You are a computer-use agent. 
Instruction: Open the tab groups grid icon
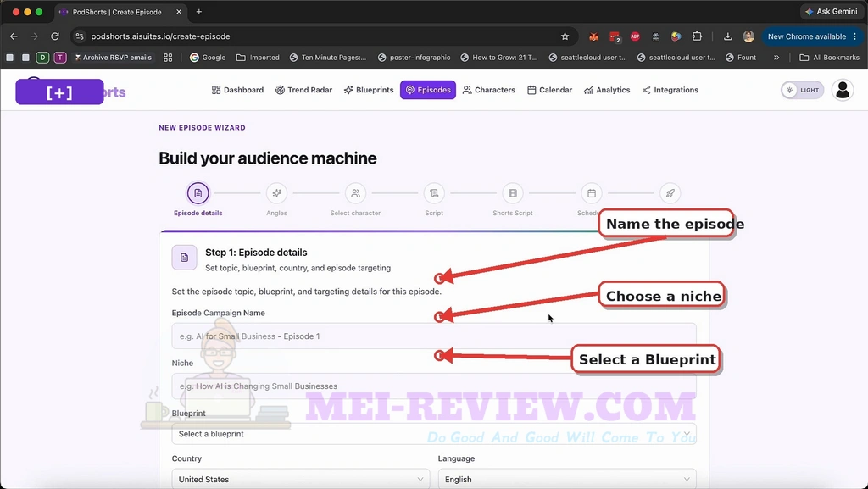tap(168, 58)
